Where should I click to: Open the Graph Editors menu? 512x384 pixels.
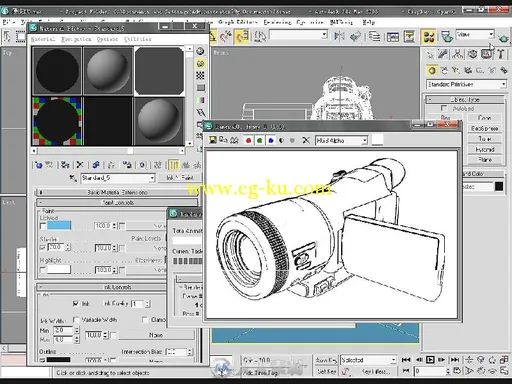(238, 22)
